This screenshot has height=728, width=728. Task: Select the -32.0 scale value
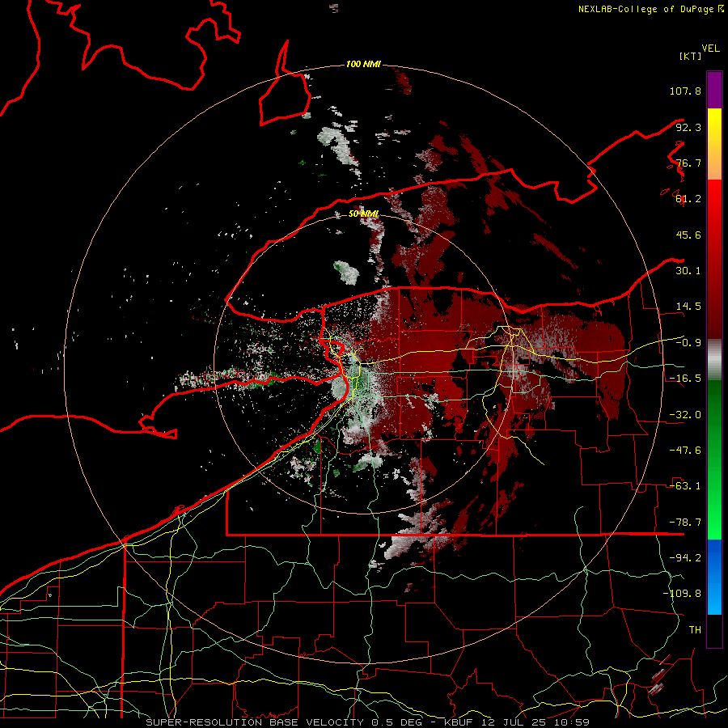[x=685, y=415]
